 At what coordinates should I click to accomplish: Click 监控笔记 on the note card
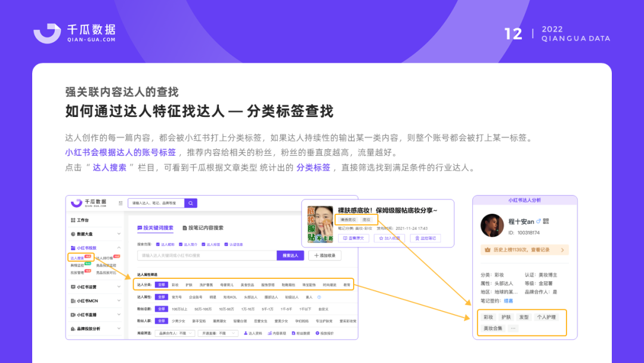[x=425, y=238]
